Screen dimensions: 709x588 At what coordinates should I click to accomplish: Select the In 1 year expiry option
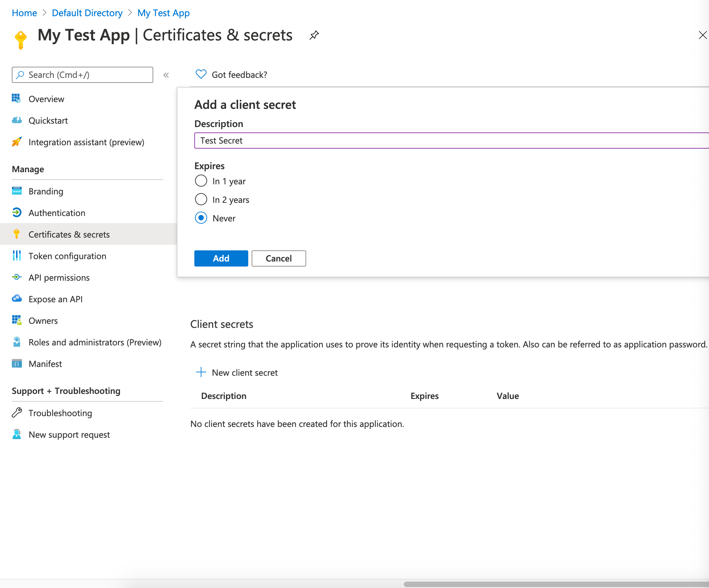201,181
